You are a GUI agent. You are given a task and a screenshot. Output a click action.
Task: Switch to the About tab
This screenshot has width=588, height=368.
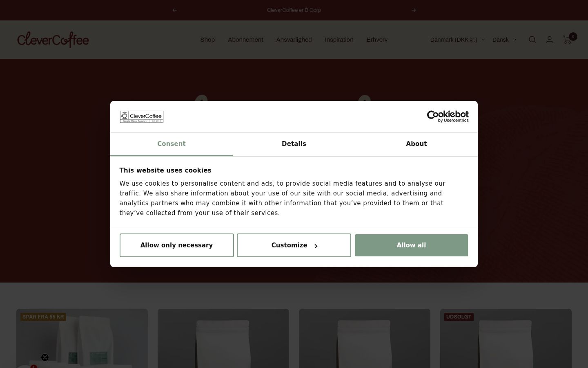416,144
